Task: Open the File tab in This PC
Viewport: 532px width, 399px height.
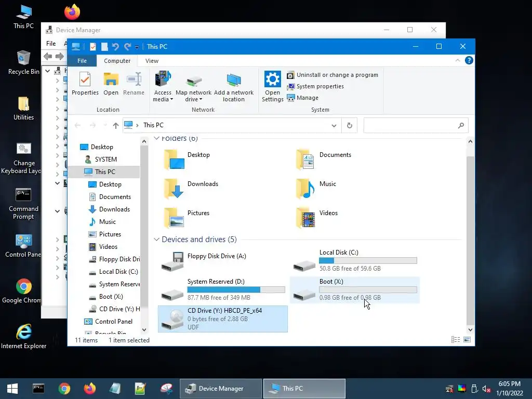Action: click(82, 61)
